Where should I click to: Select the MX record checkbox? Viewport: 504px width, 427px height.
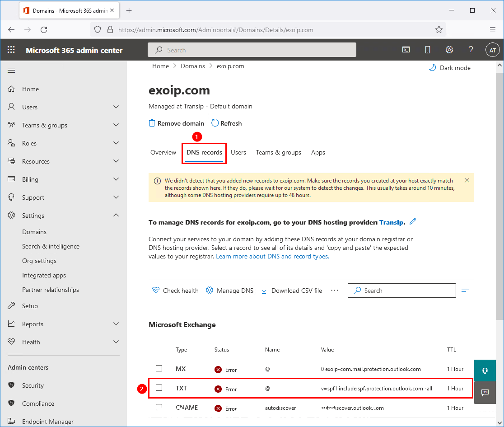159,368
